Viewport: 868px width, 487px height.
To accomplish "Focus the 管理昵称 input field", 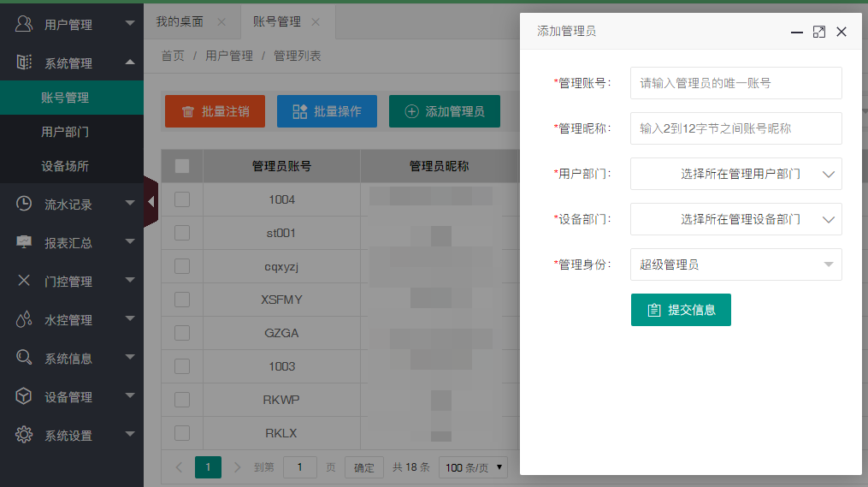I will [x=735, y=128].
